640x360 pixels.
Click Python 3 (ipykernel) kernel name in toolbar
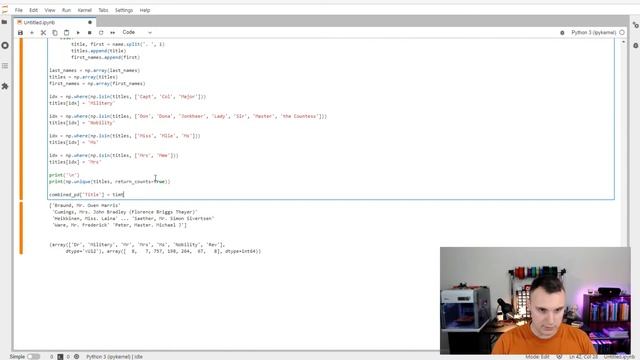pos(593,32)
